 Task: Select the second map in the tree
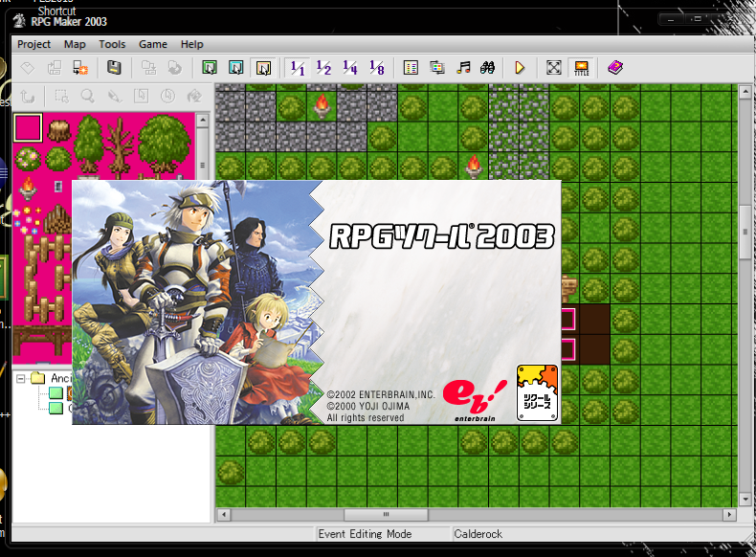pos(56,408)
